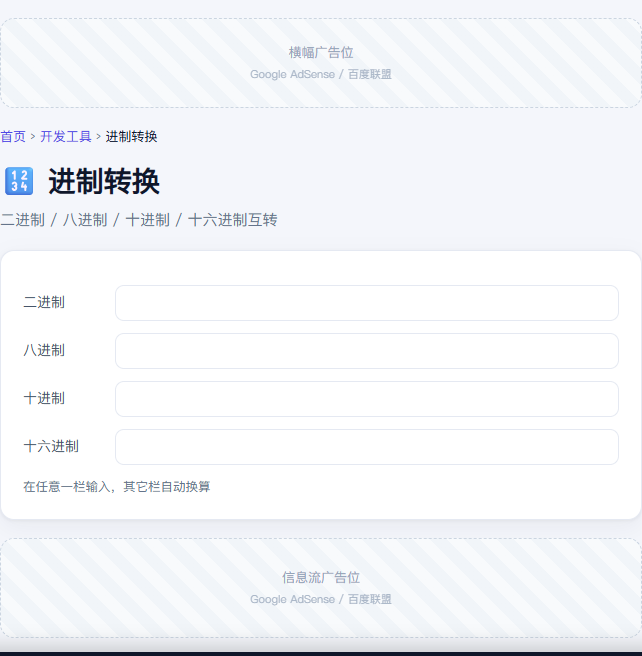Click the 信息流广告位 ad placeholder
Screen dimensions: 642x656
tap(321, 588)
